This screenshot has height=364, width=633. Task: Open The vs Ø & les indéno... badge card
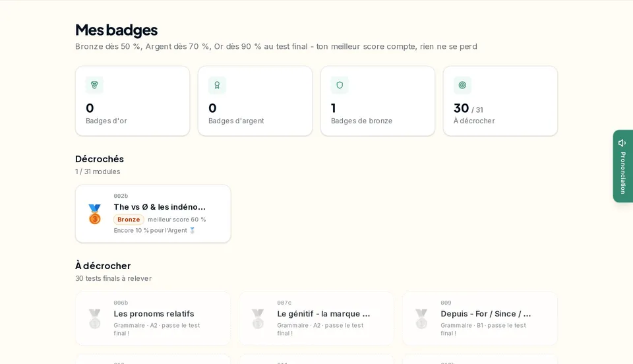coord(153,214)
